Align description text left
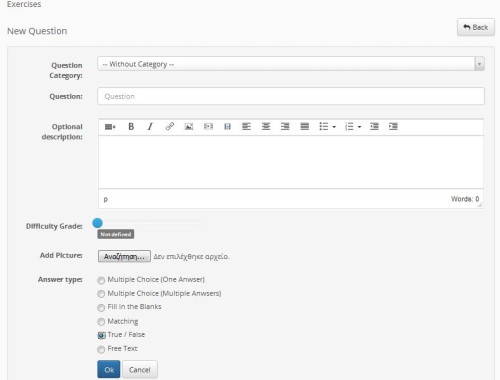Image resolution: width=500 pixels, height=380 pixels. coord(246,126)
